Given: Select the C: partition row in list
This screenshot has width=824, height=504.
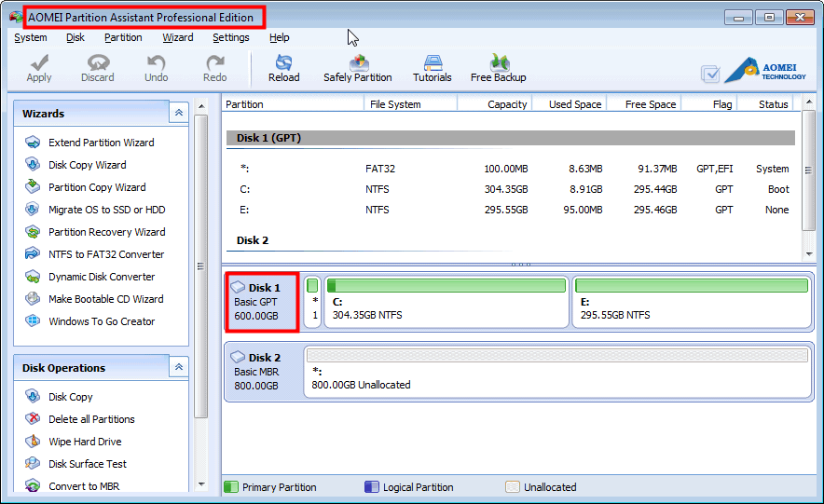Looking at the screenshot, I should click(513, 189).
